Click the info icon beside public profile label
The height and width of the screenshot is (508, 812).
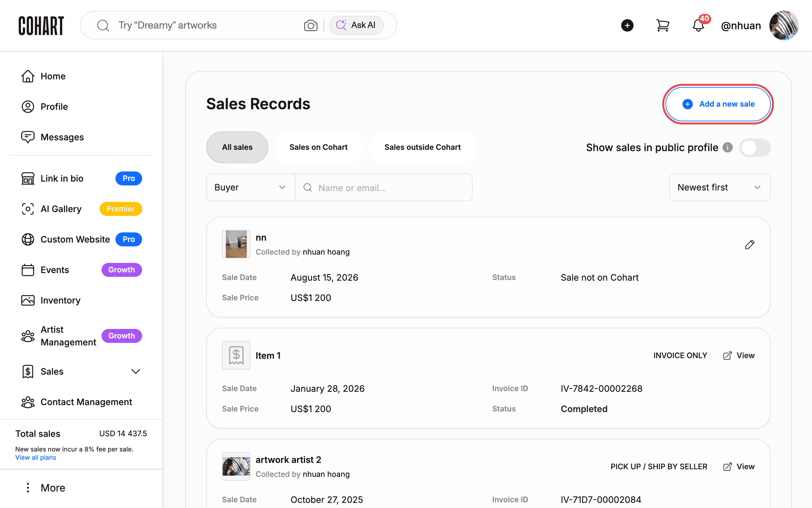click(727, 148)
